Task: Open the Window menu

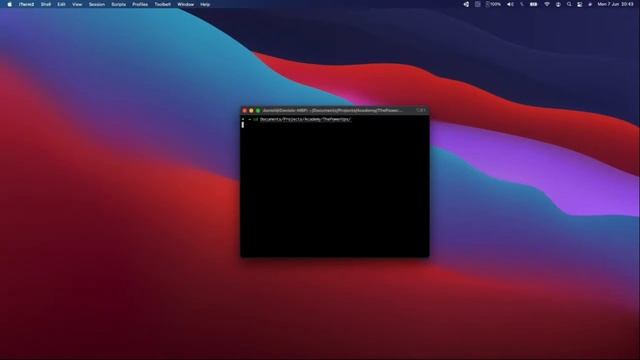Action: 185,4
